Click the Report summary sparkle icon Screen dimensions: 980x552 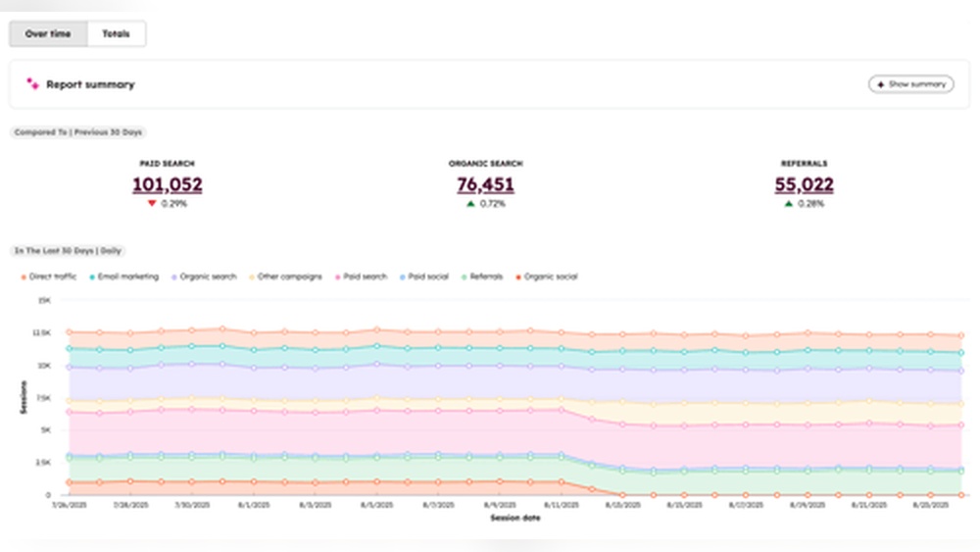tap(32, 84)
